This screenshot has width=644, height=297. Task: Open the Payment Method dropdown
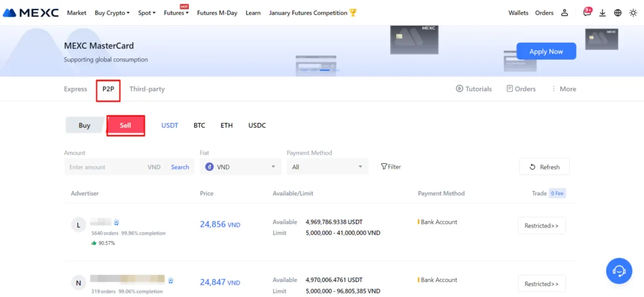click(327, 167)
